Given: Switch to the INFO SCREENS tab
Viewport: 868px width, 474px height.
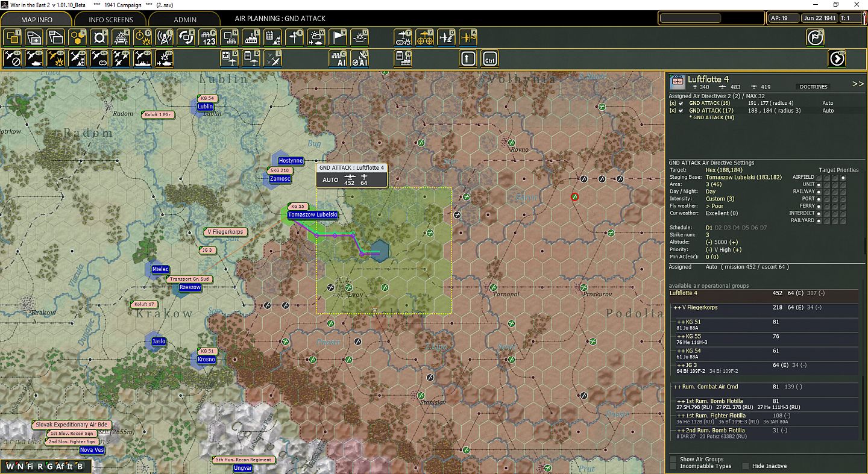Looking at the screenshot, I should (111, 20).
